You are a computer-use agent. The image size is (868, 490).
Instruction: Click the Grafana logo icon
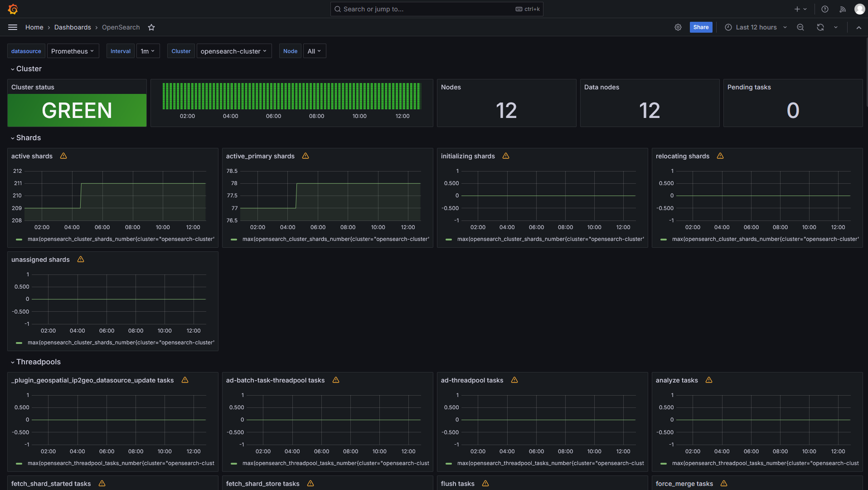click(x=13, y=9)
